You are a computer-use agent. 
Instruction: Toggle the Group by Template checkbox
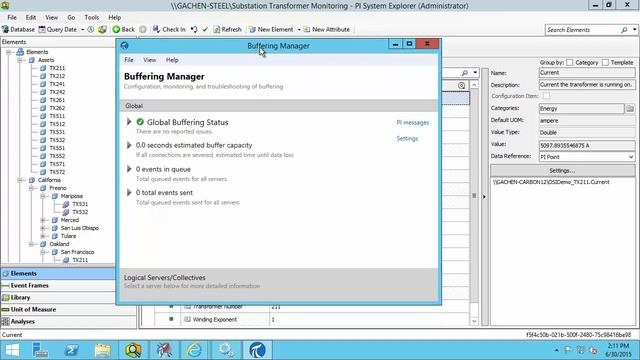(605, 62)
